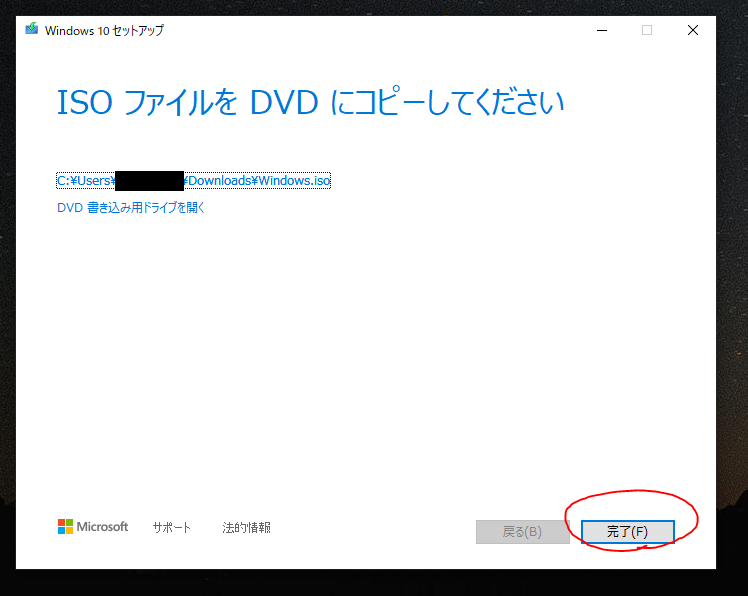Open the 法的情報 legal information link

pos(246,527)
